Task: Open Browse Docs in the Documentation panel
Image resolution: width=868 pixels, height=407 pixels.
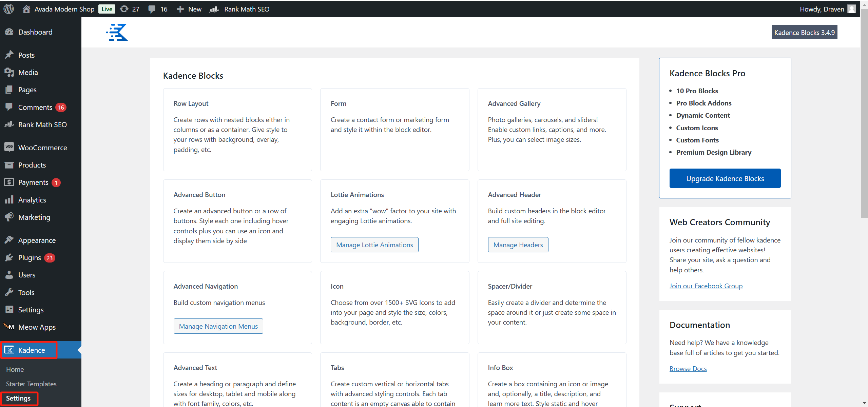Action: tap(688, 368)
